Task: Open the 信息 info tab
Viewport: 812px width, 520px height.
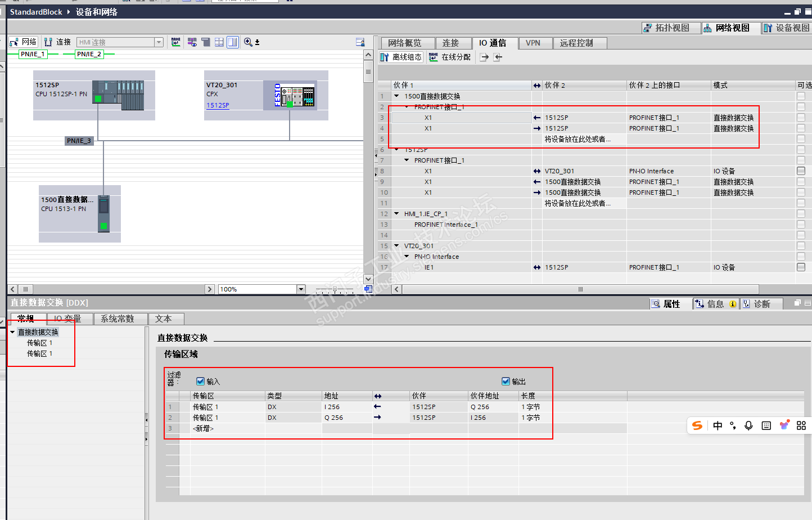Action: pyautogui.click(x=715, y=304)
